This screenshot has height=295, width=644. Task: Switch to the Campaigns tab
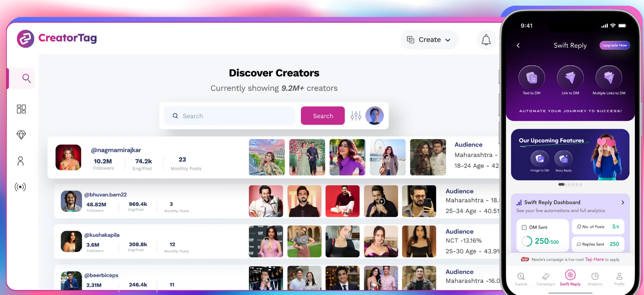546,279
